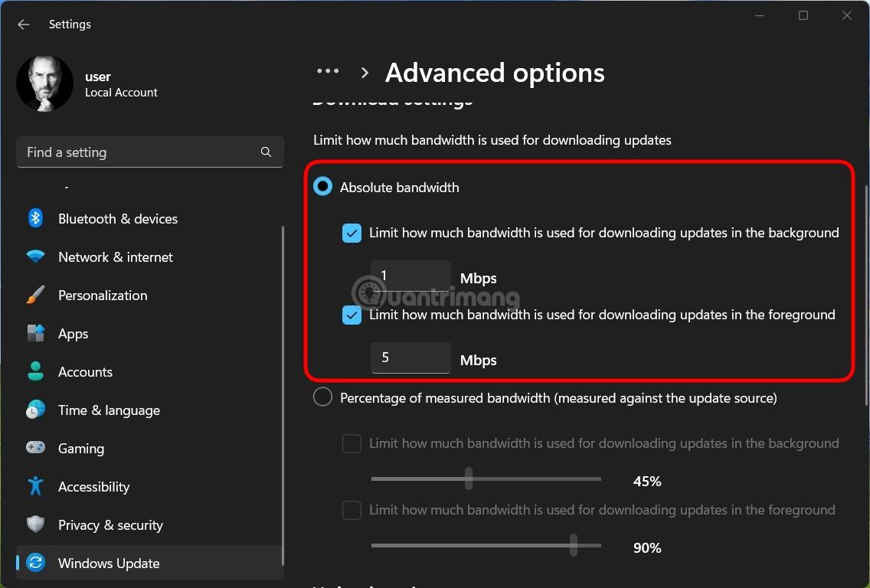
Task: Click the background Mbps field showing 1
Action: click(410, 276)
